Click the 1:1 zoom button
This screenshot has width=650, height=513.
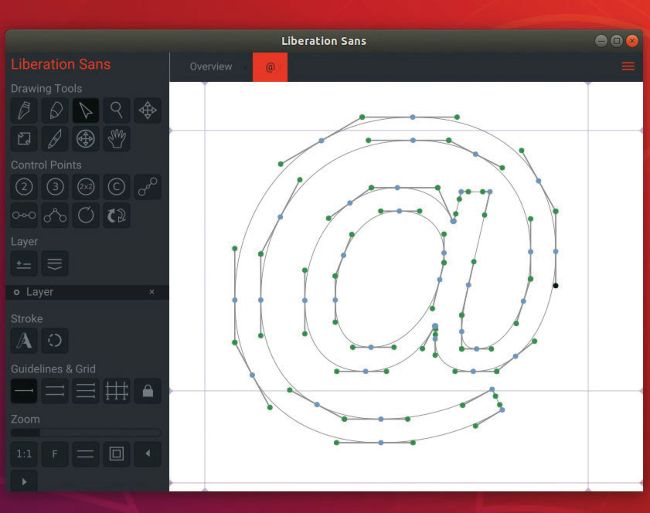point(24,454)
